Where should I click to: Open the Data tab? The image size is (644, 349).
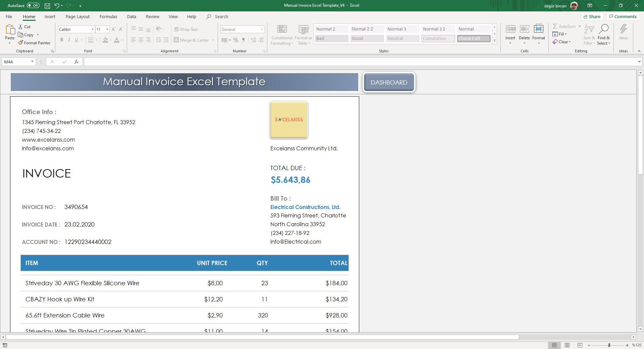point(131,16)
